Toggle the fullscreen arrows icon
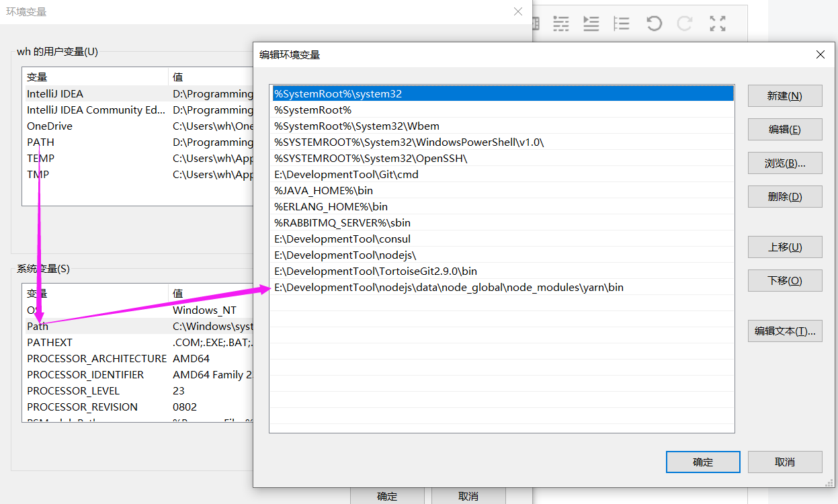This screenshot has height=504, width=838. (x=718, y=24)
